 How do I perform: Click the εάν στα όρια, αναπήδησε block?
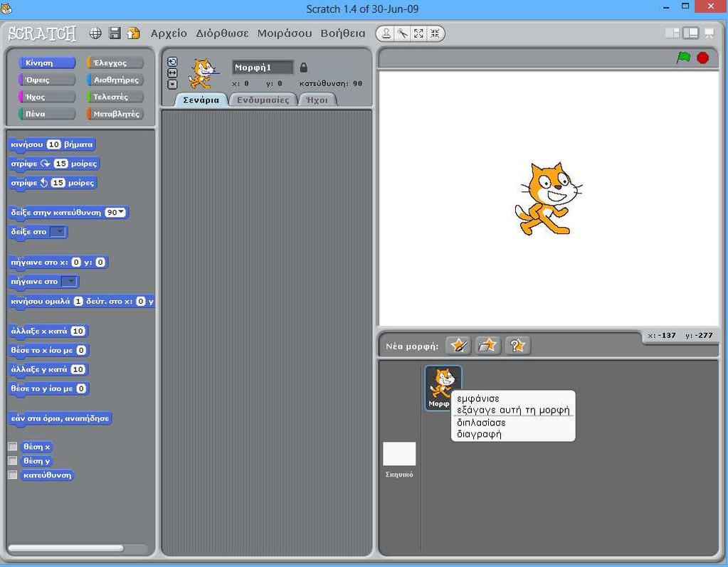60,418
